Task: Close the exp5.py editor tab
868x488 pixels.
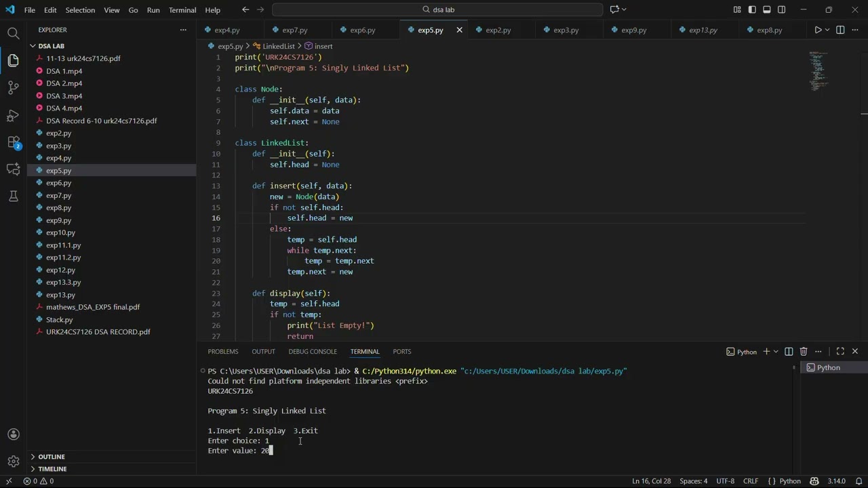Action: pos(459,30)
